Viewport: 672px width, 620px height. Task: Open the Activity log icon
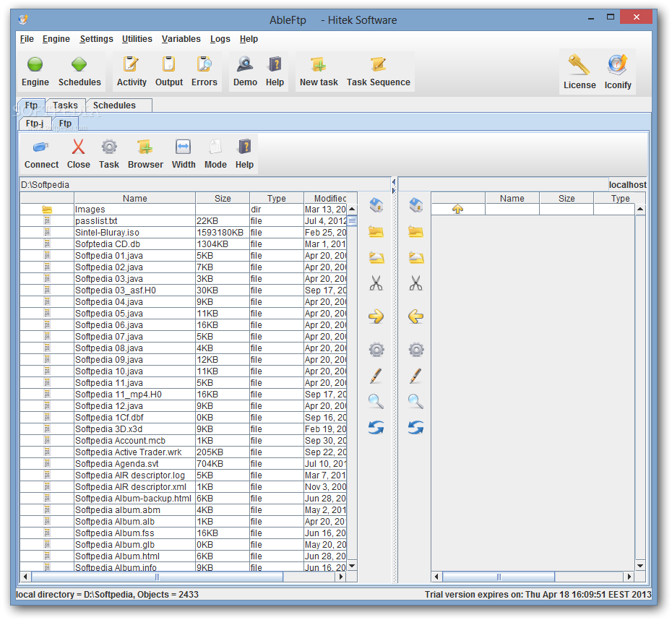tap(131, 65)
